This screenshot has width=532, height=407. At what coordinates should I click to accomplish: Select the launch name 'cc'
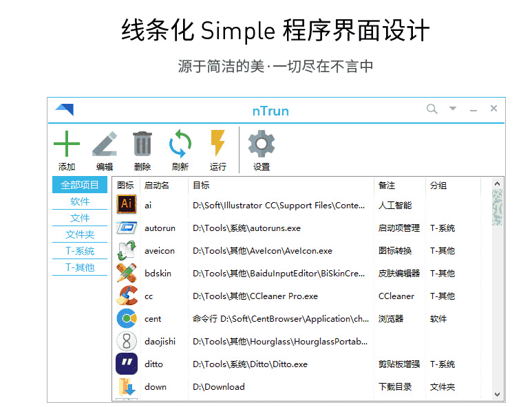[x=149, y=296]
